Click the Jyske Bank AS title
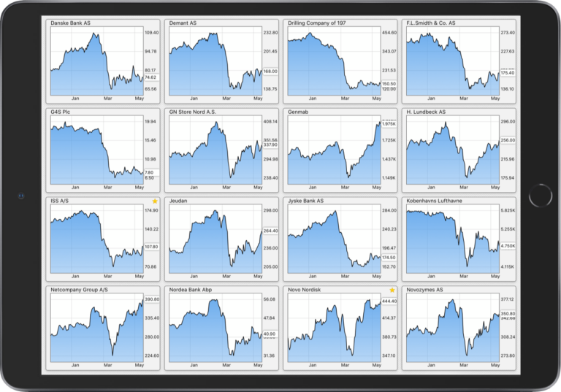This screenshot has height=392, width=561. [x=305, y=201]
